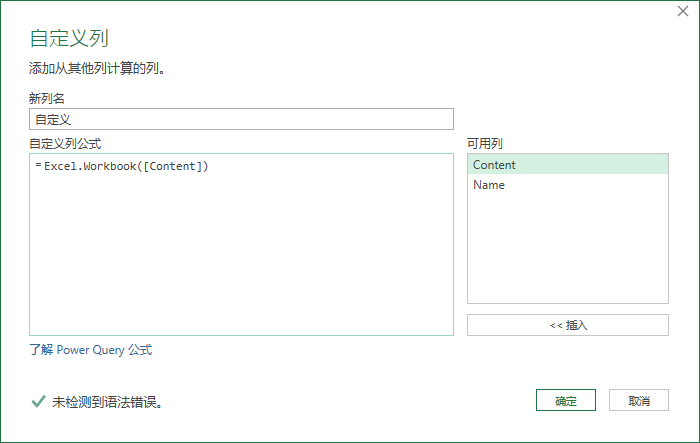The width and height of the screenshot is (700, 443).
Task: Click the 未检测到语法错误 status message
Action: [x=107, y=402]
